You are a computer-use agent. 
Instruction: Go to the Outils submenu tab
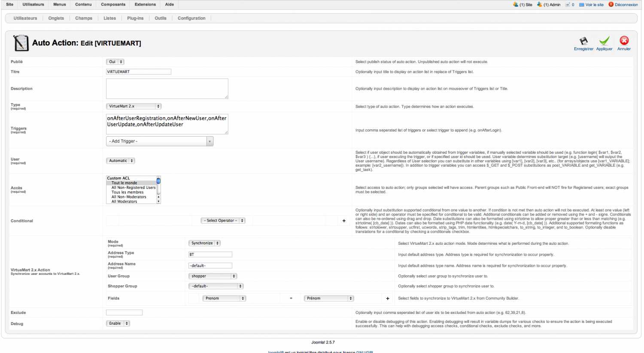click(x=161, y=18)
